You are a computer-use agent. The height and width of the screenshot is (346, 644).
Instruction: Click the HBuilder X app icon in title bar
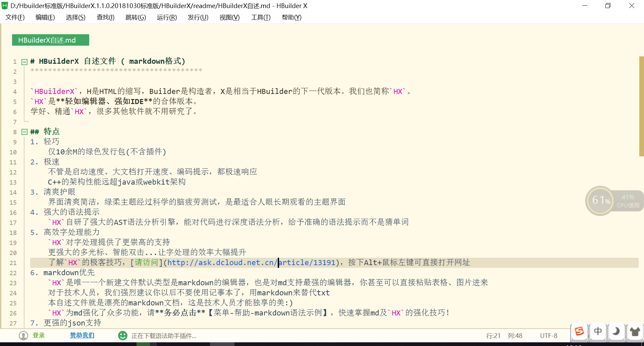5,6
